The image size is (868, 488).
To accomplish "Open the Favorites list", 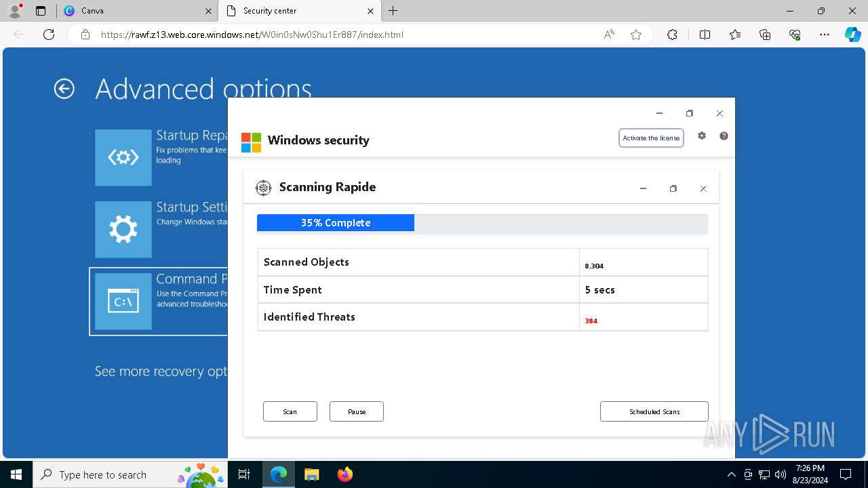I will point(735,35).
